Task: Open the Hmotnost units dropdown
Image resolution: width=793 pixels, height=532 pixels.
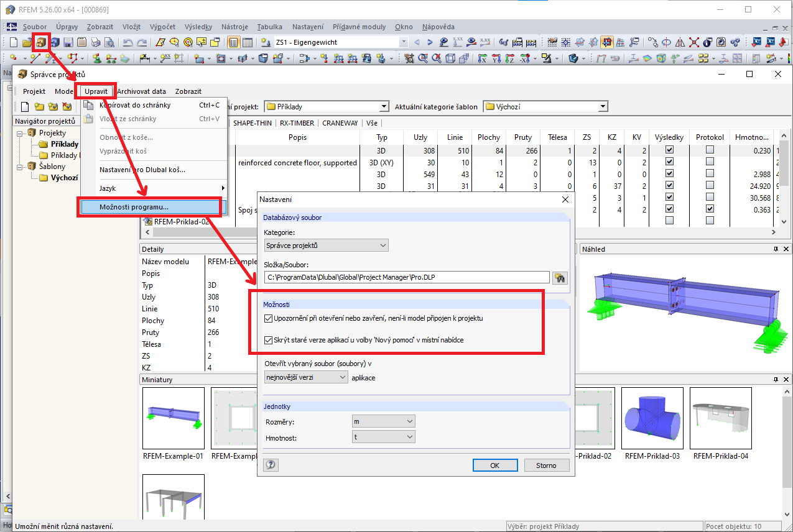Action: pos(383,438)
